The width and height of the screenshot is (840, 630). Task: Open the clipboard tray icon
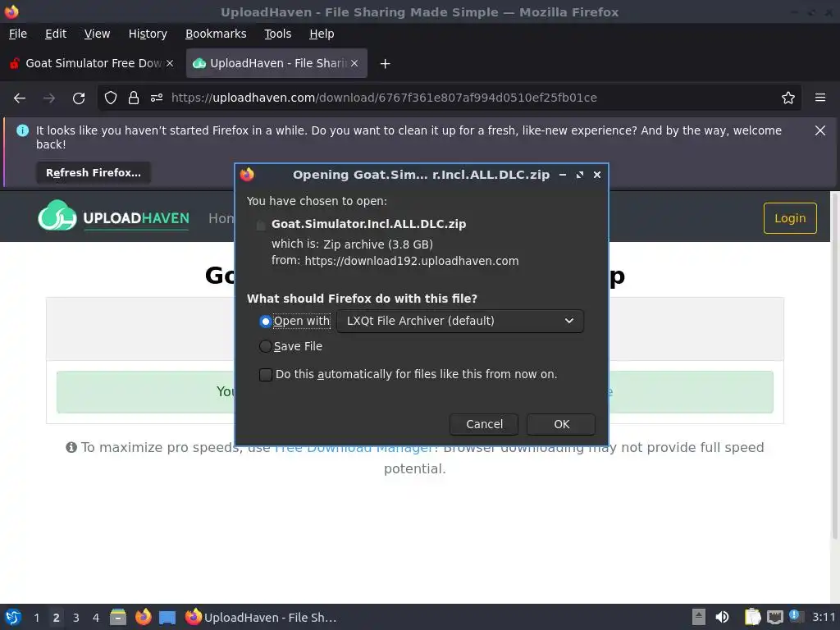point(753,617)
